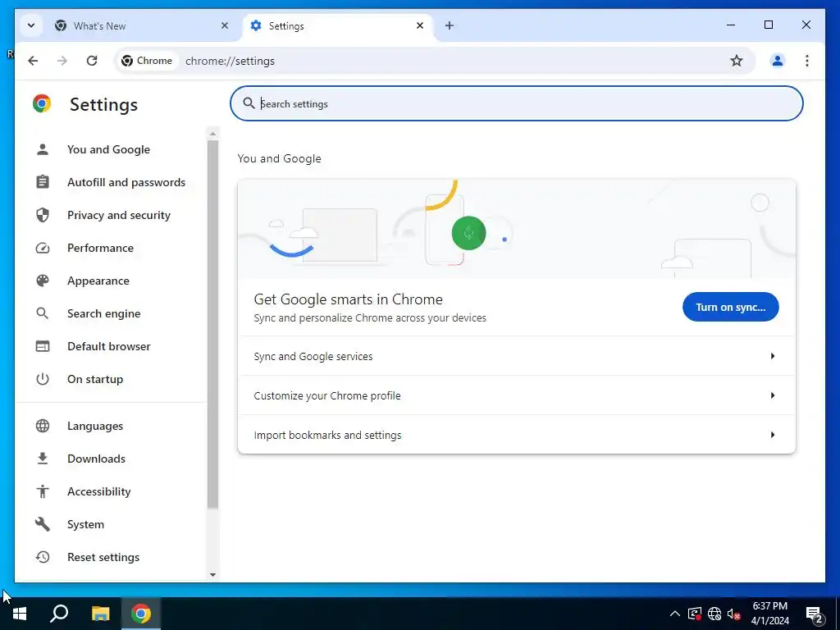This screenshot has height=630, width=840.
Task: Click the sidebar scrollbar up arrow
Action: (x=212, y=134)
